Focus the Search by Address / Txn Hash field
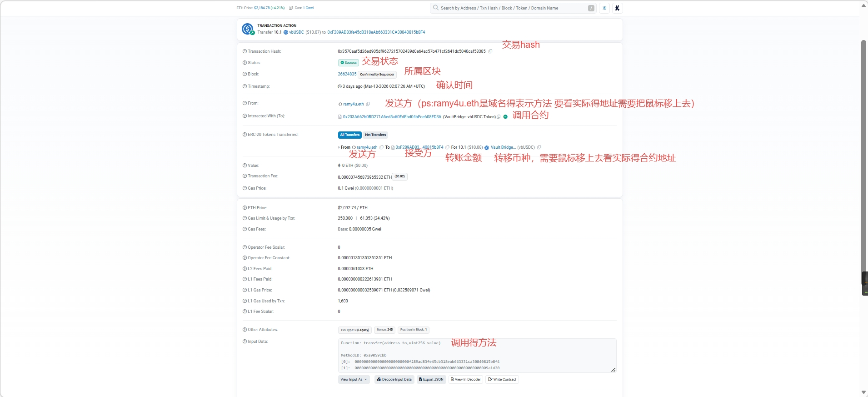The height and width of the screenshot is (397, 868). 514,8
